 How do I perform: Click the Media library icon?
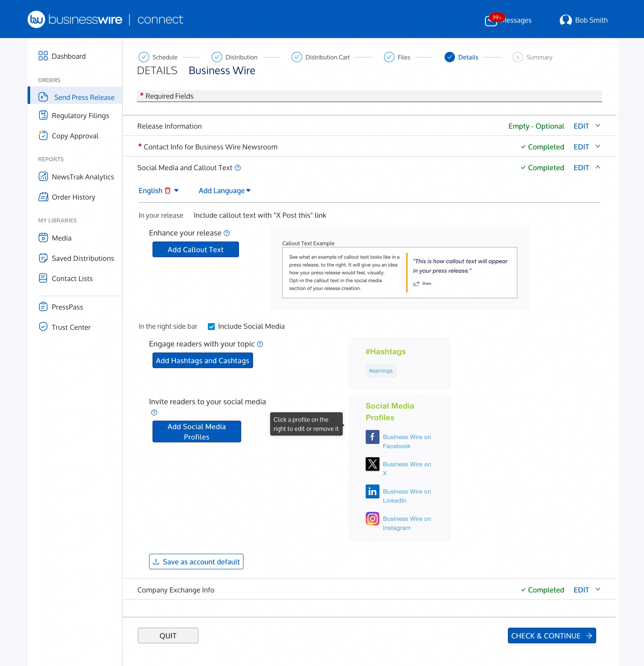coord(43,238)
